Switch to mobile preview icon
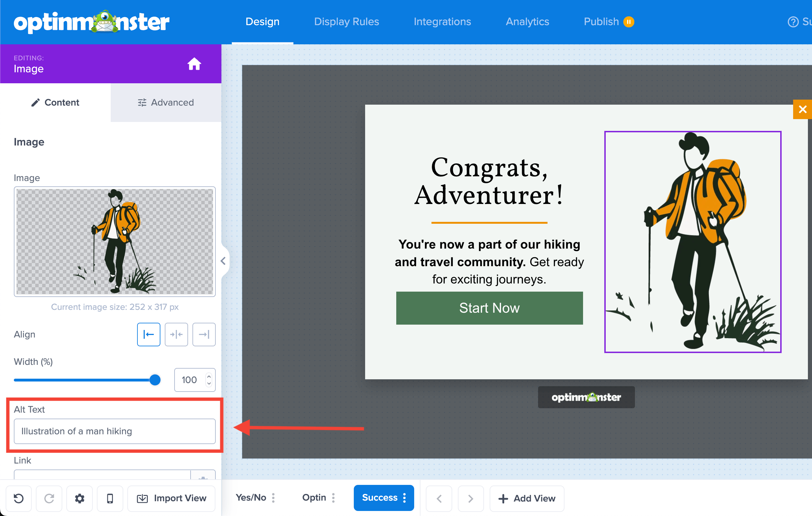 coord(110,498)
